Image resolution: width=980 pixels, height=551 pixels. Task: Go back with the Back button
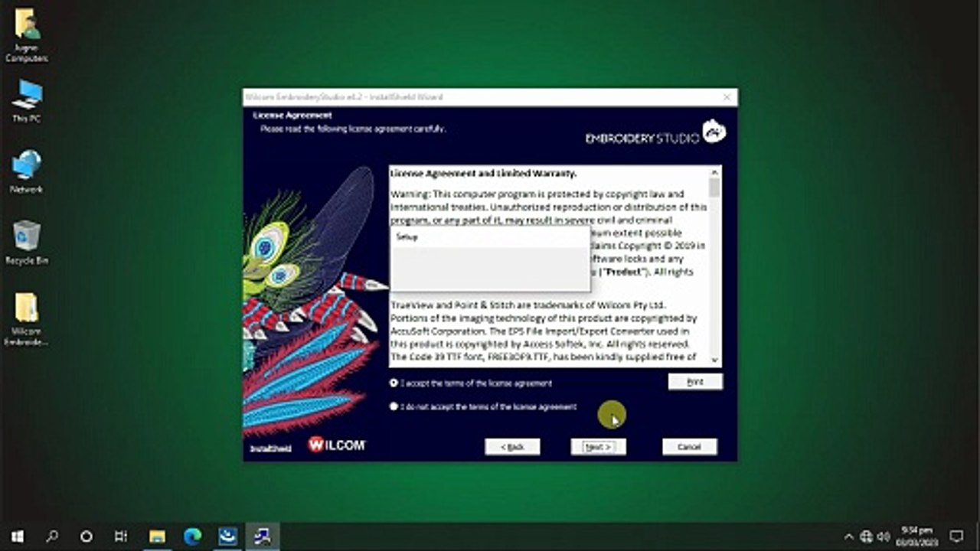(512, 447)
